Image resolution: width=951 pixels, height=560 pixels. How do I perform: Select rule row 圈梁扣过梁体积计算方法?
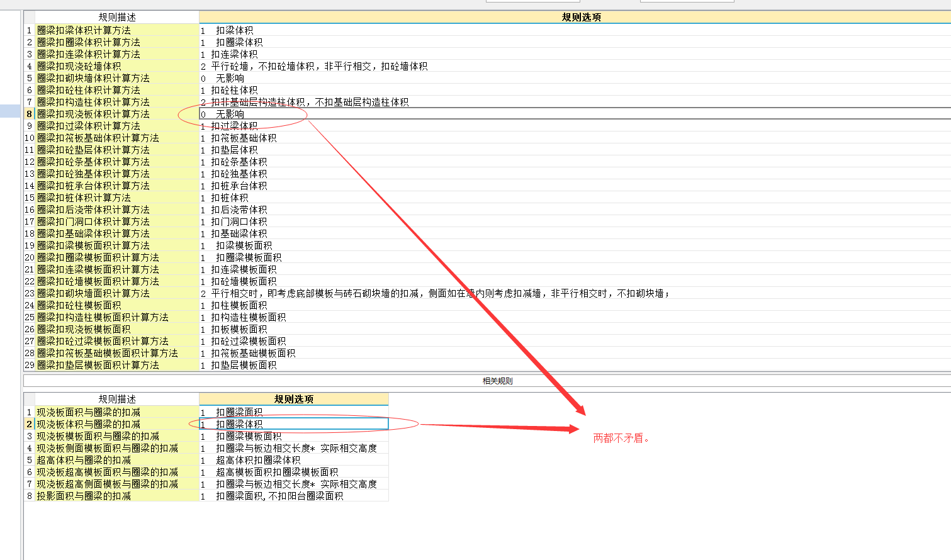pos(117,126)
